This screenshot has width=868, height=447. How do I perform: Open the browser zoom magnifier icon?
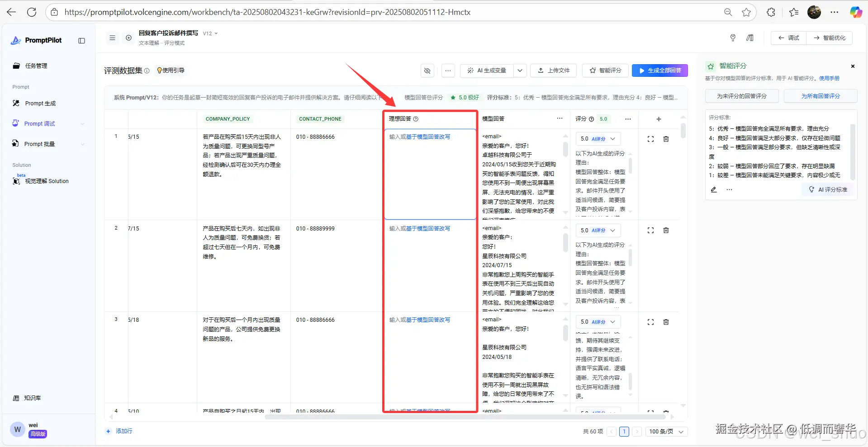click(728, 12)
